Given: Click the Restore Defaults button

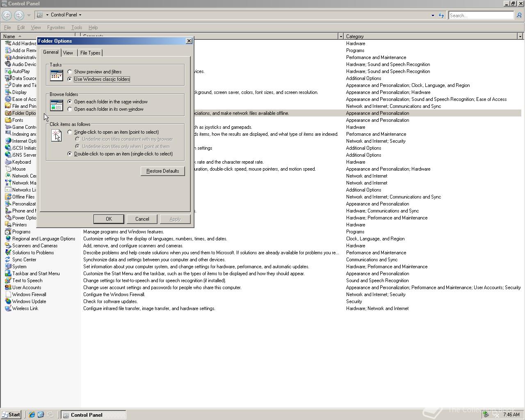Looking at the screenshot, I should coord(162,171).
